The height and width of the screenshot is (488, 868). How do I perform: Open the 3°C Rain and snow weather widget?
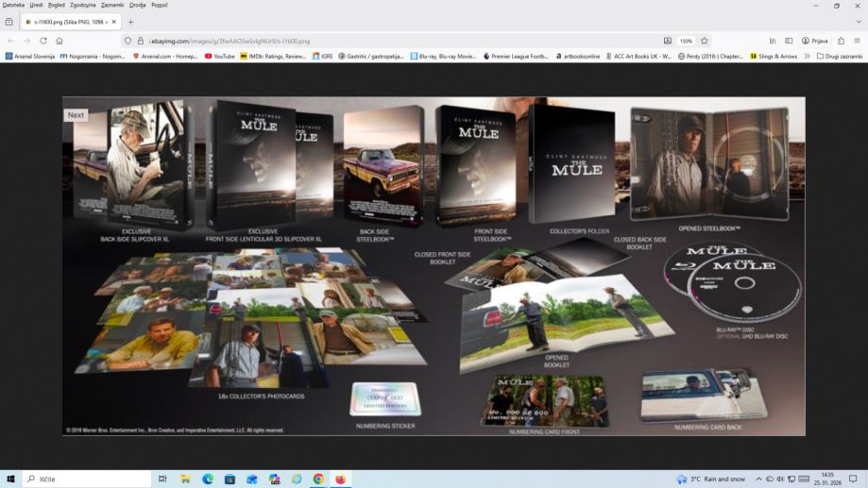coord(711,480)
